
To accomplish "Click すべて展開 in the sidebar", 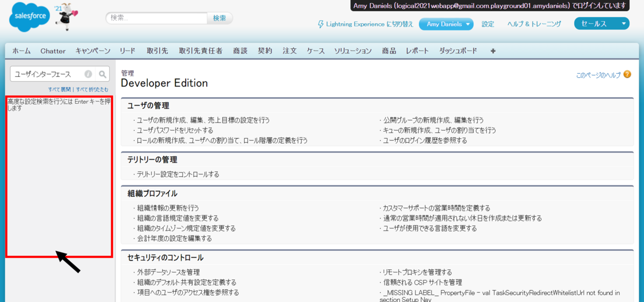I will pos(59,89).
